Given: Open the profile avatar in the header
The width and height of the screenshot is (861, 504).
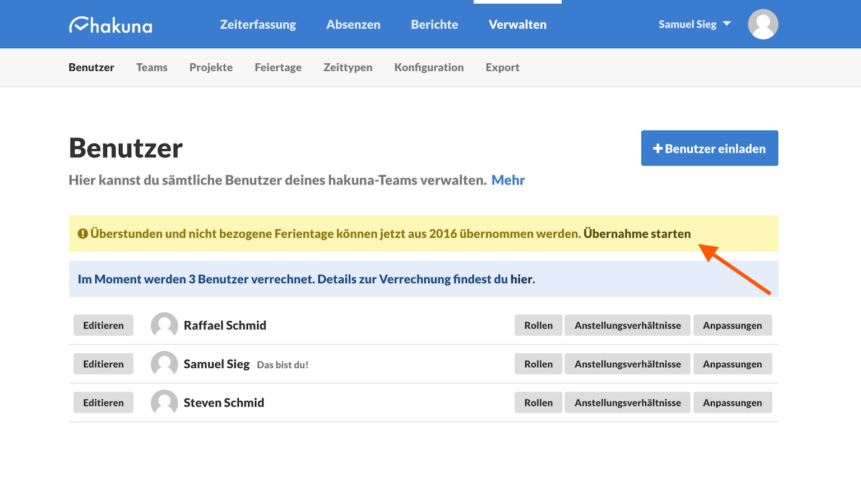Looking at the screenshot, I should [763, 24].
